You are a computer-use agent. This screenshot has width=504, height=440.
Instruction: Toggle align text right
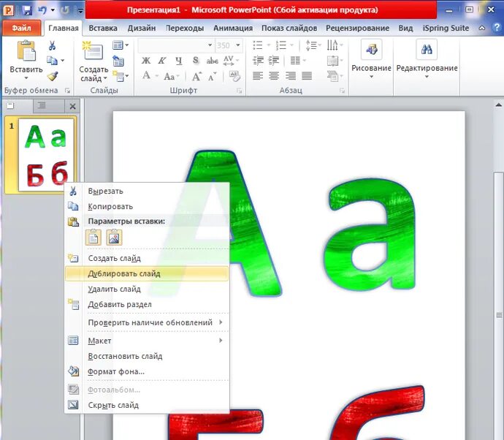click(291, 76)
